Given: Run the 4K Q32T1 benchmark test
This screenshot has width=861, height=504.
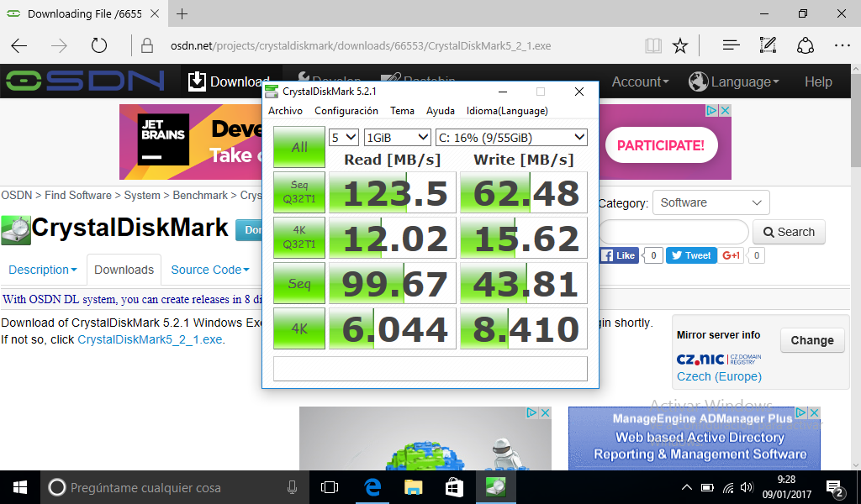Looking at the screenshot, I should [x=299, y=238].
